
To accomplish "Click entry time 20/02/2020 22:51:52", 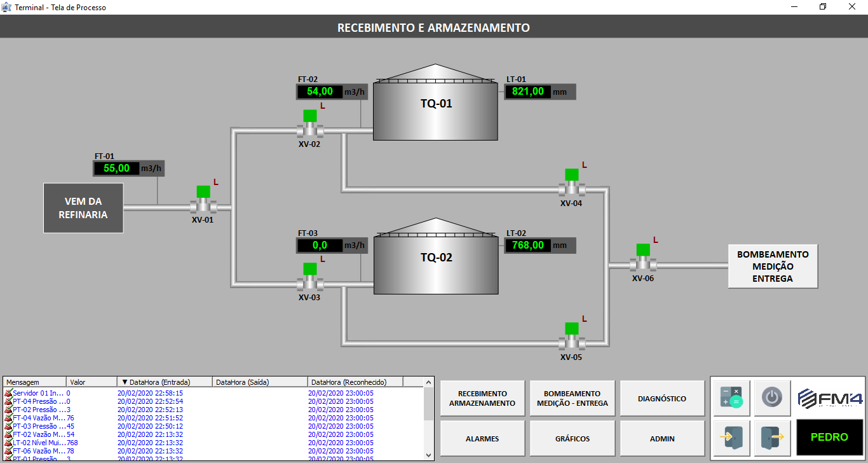I will click(150, 418).
